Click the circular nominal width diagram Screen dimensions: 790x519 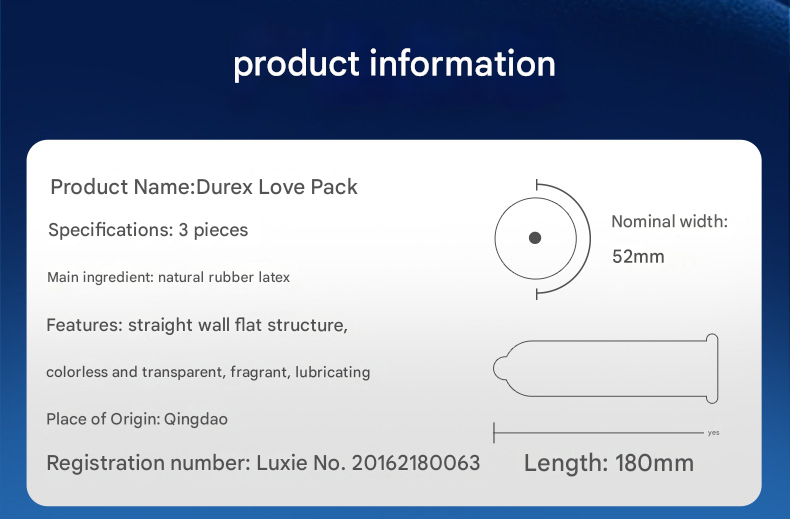(x=542, y=239)
